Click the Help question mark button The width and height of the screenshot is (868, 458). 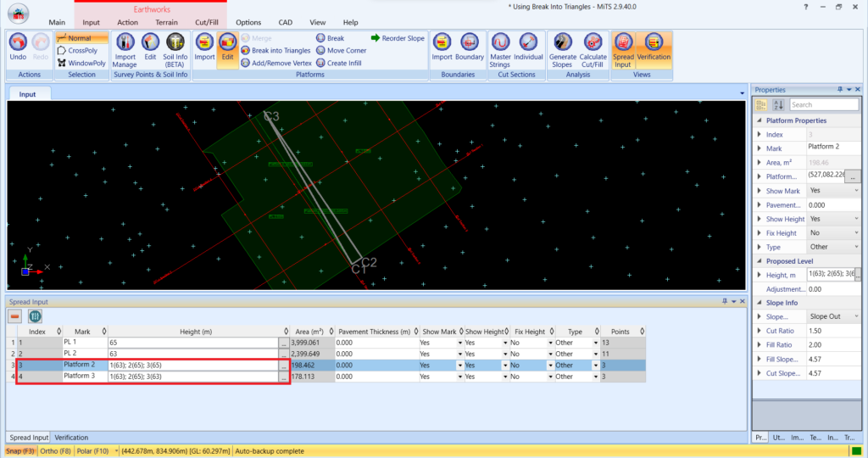805,7
